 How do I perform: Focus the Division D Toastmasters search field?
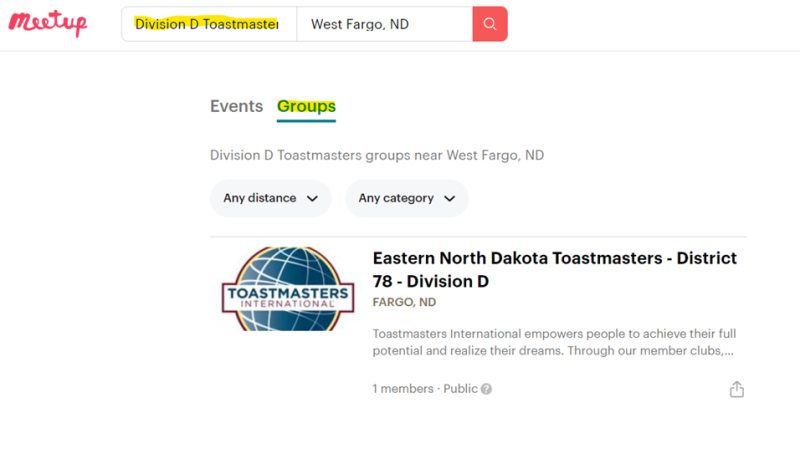[209, 24]
